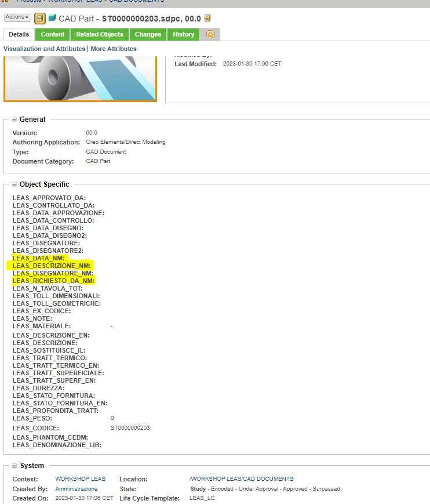
Task: Click the LEAS_MATERIALE attribute label
Action: 42,326
